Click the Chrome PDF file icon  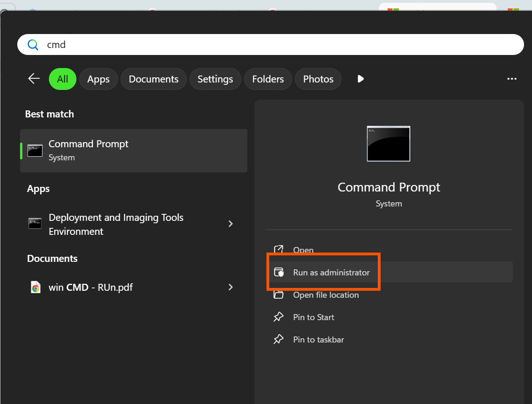pos(35,287)
